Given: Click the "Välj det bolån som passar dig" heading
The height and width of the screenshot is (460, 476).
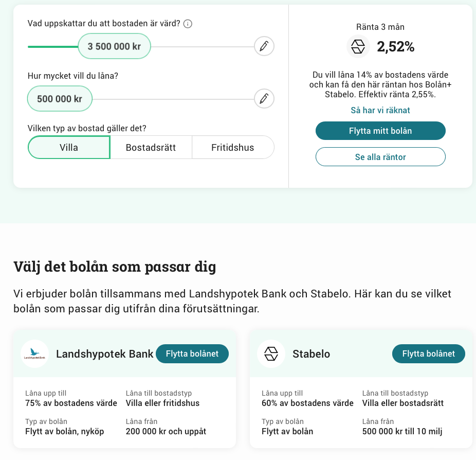Looking at the screenshot, I should tap(115, 267).
